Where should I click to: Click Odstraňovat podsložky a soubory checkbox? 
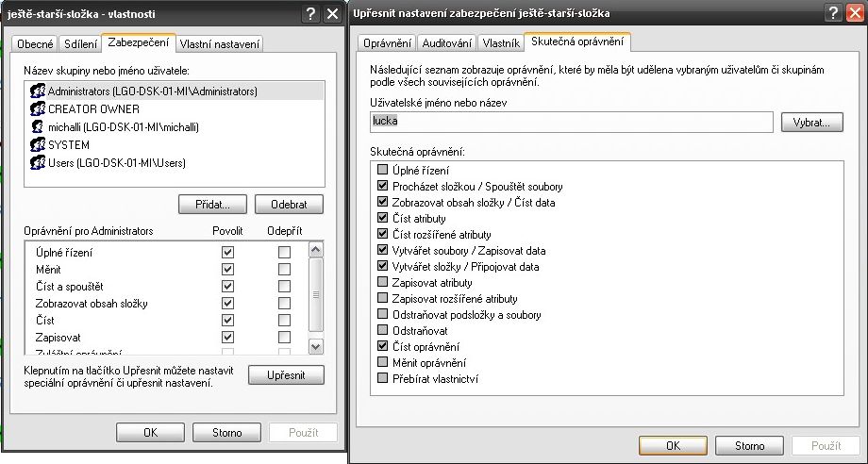[382, 314]
